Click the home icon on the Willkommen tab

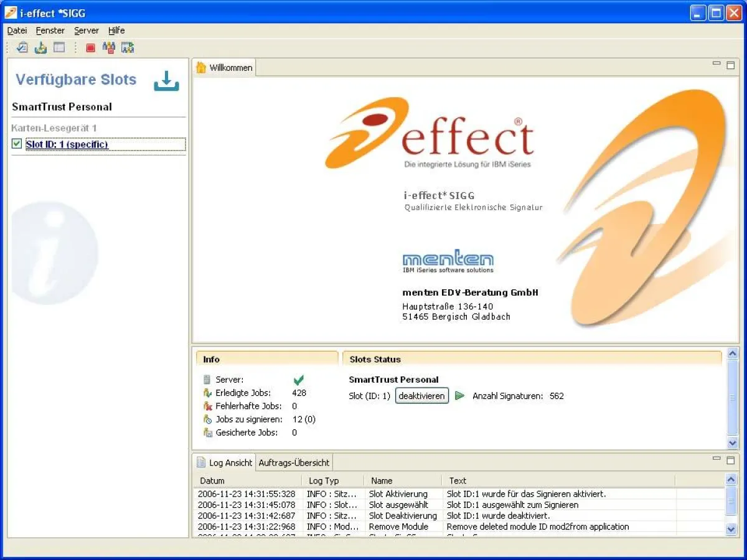coord(201,67)
